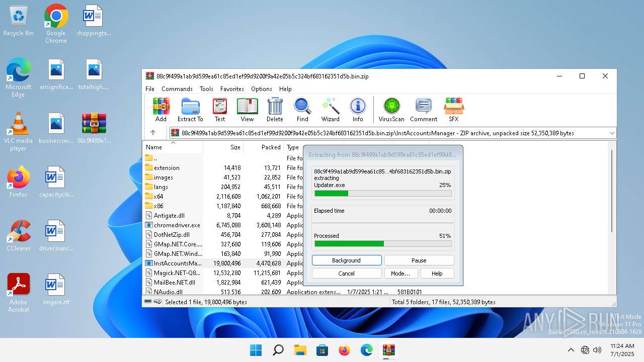
Task: Click the Extract To toolbar icon
Action: point(190,110)
